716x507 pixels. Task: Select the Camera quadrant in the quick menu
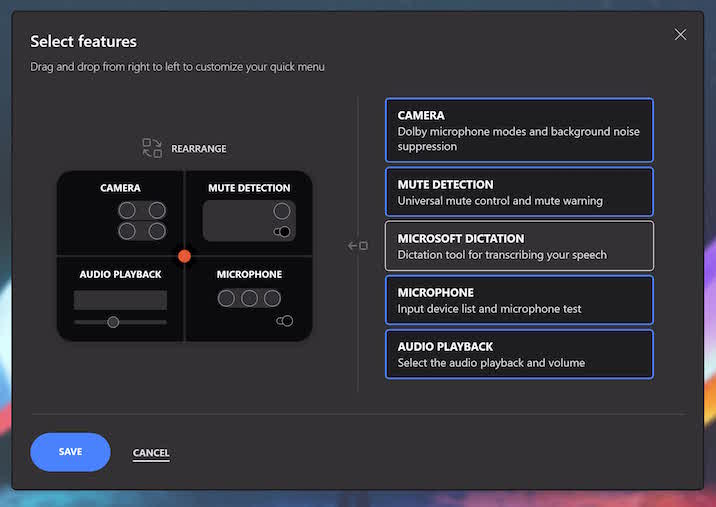pos(120,212)
